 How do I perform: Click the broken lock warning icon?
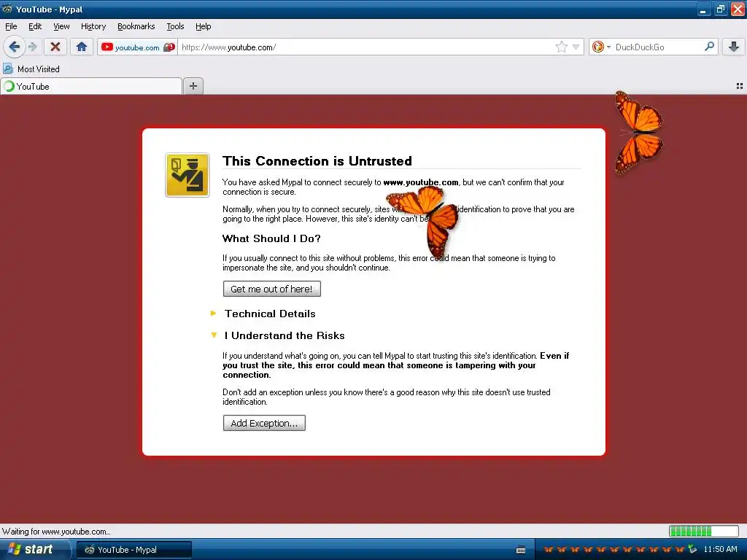[x=169, y=47]
